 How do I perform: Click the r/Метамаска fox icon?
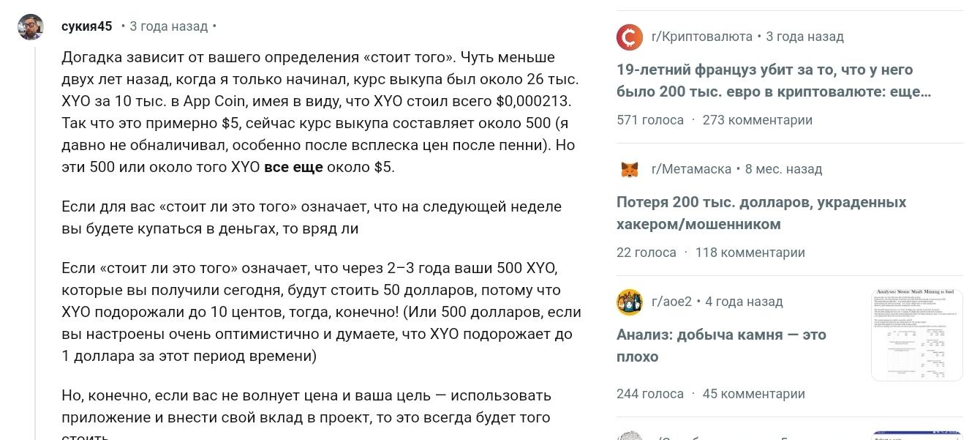click(630, 169)
